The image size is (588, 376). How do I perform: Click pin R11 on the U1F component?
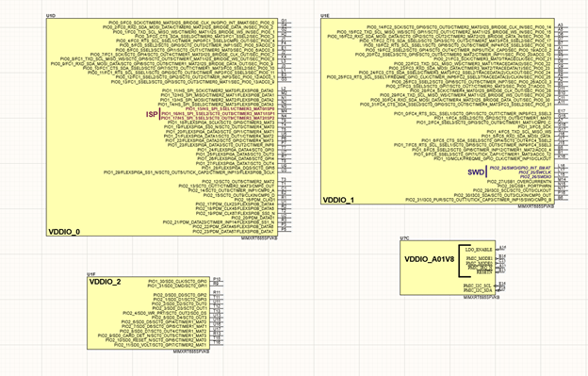point(217,292)
